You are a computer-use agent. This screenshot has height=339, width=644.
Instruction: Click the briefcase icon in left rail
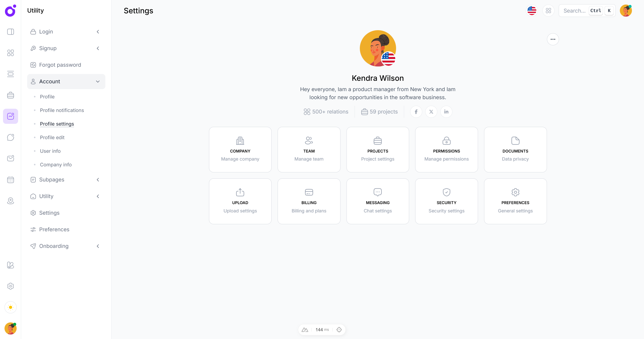coord(11,95)
